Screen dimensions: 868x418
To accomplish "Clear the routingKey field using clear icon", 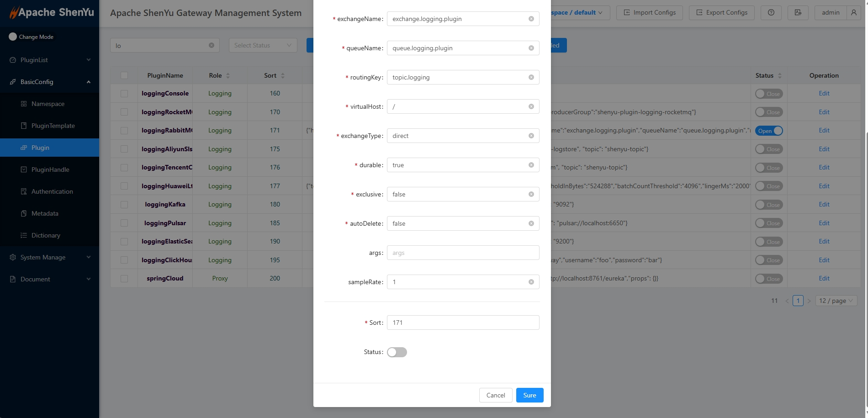I will pyautogui.click(x=531, y=77).
